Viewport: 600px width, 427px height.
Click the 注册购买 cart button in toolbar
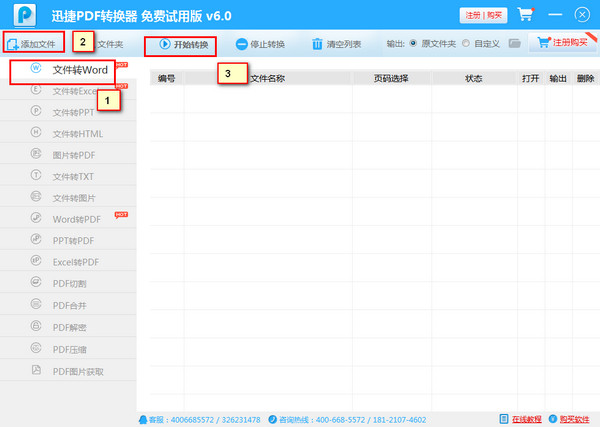tap(562, 42)
